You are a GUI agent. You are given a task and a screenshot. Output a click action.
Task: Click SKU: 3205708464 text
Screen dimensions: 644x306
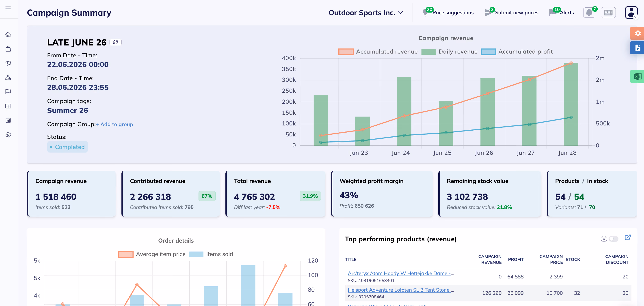(x=366, y=297)
